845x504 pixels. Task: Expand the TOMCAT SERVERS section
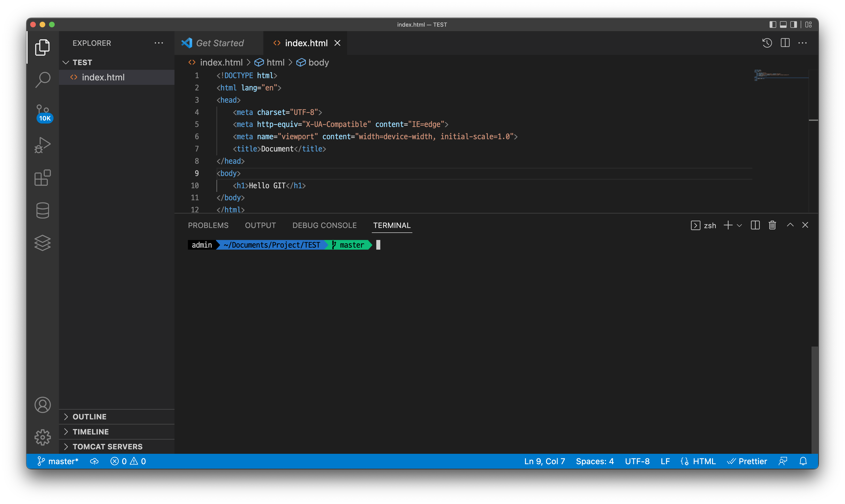coord(107,447)
